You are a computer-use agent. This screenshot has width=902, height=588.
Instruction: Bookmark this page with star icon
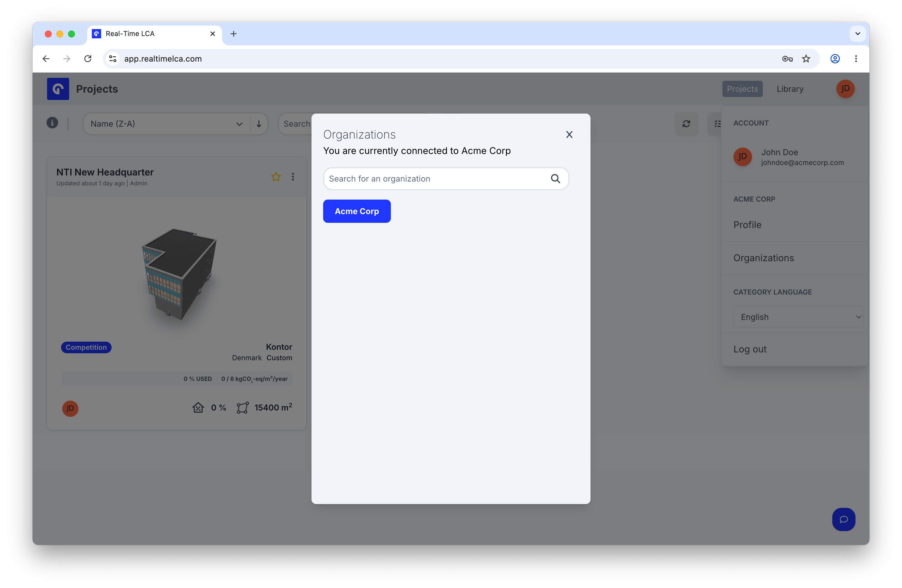(x=806, y=58)
